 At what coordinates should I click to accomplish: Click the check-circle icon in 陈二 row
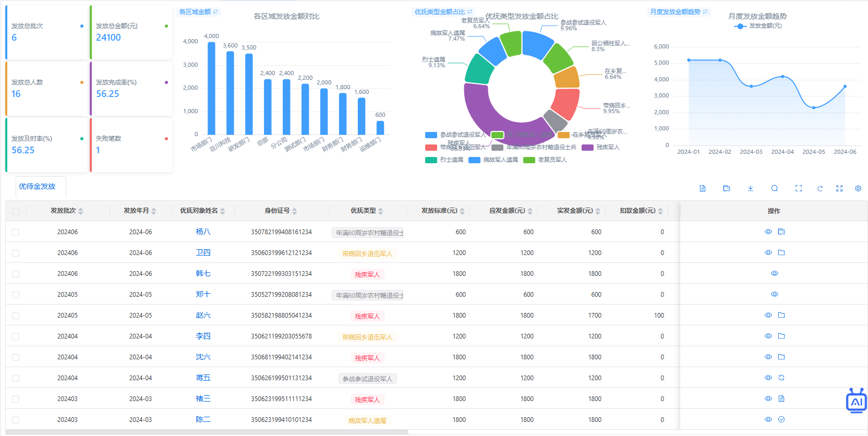[x=781, y=419]
